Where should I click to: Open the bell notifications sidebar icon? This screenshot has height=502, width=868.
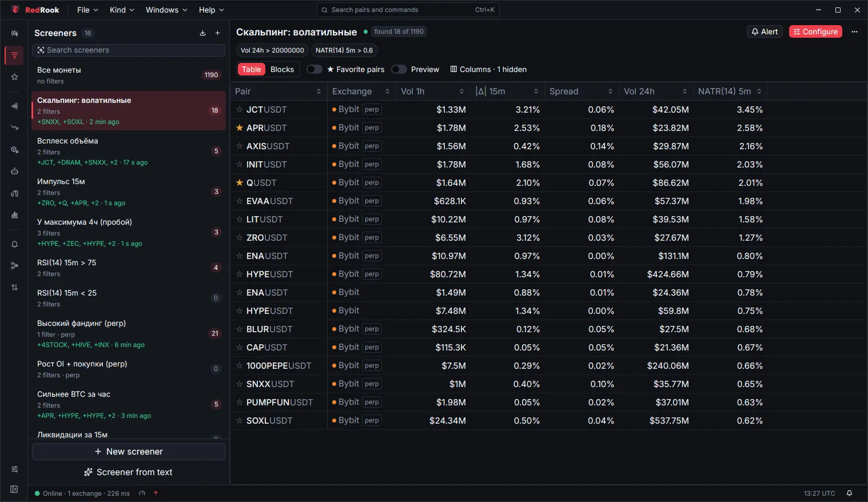pos(14,244)
